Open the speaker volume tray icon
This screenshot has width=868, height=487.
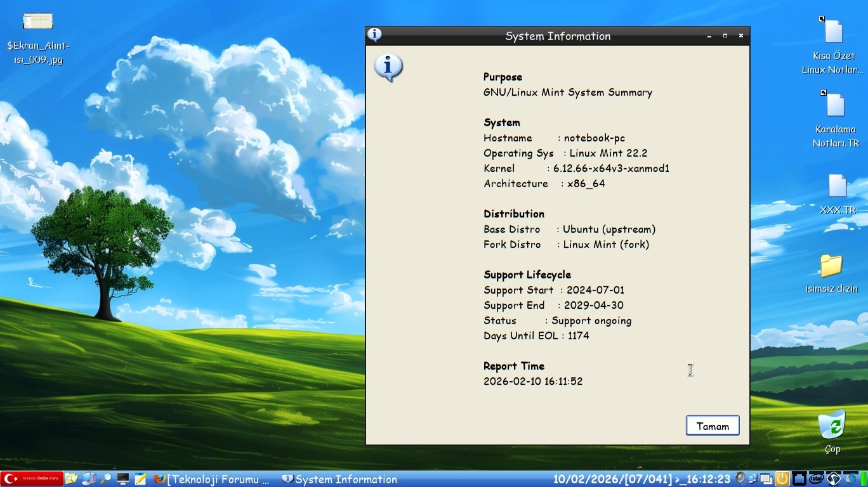tap(740, 479)
